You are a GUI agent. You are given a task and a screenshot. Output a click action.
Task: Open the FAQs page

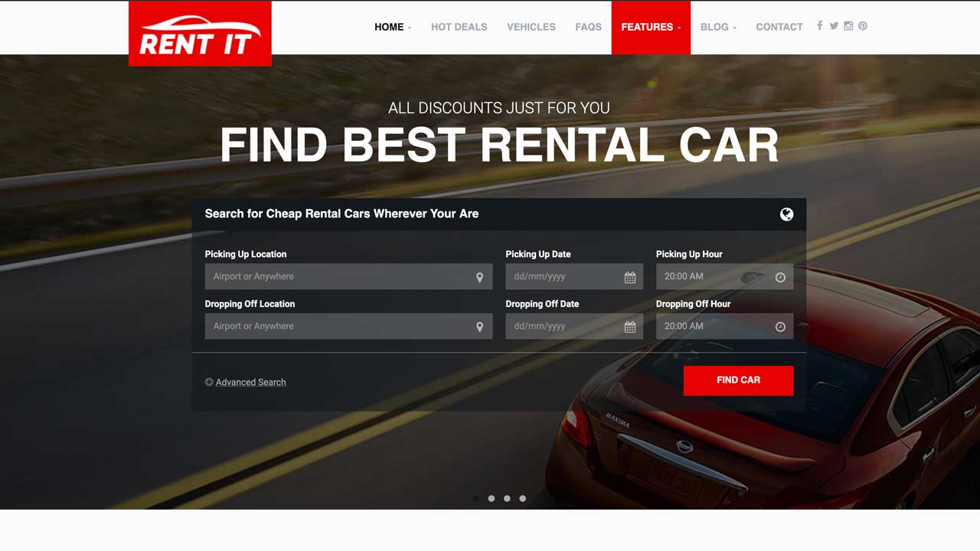coord(588,27)
